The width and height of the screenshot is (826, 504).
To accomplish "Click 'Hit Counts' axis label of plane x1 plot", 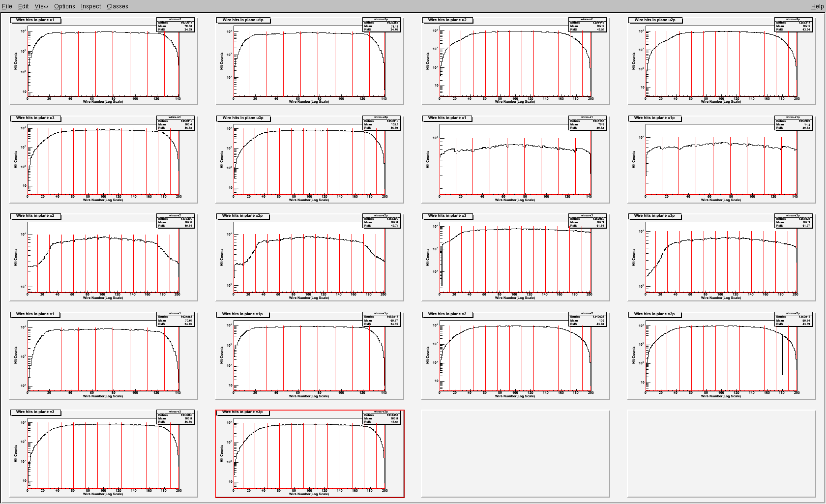I will [428, 159].
